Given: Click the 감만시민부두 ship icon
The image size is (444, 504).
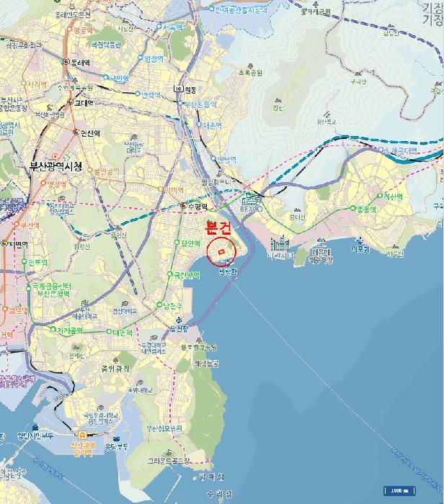Looking at the screenshot, I should tap(35, 428).
